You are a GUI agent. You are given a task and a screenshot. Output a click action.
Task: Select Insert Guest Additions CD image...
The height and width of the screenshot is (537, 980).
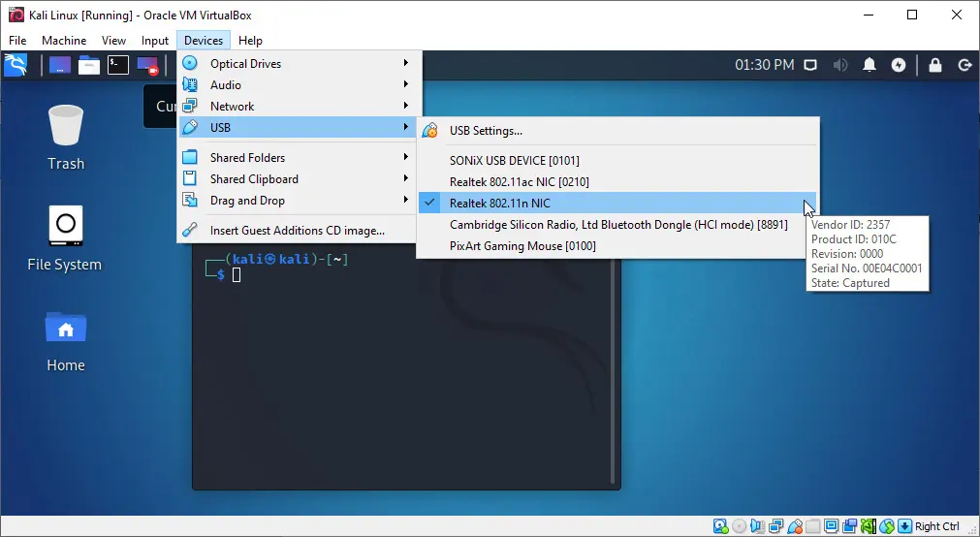point(298,230)
